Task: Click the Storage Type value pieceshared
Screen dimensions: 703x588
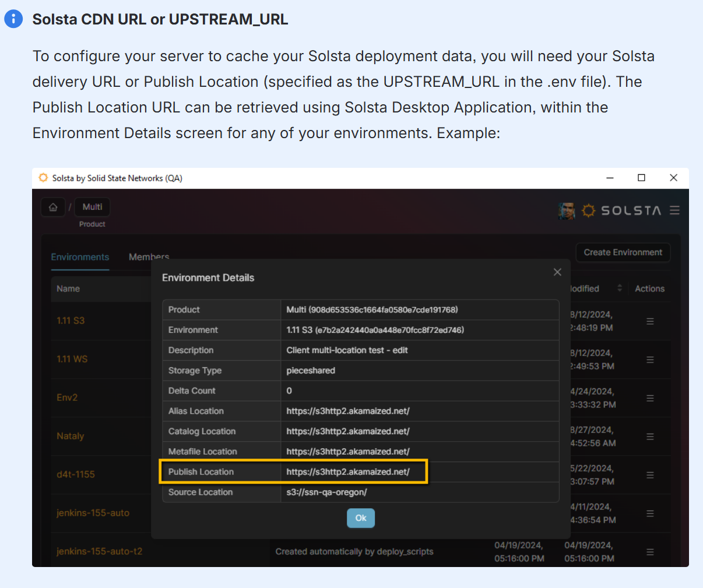Action: 311,371
